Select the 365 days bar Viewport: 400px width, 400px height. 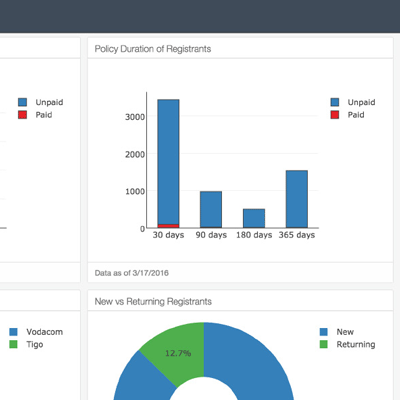point(297,199)
